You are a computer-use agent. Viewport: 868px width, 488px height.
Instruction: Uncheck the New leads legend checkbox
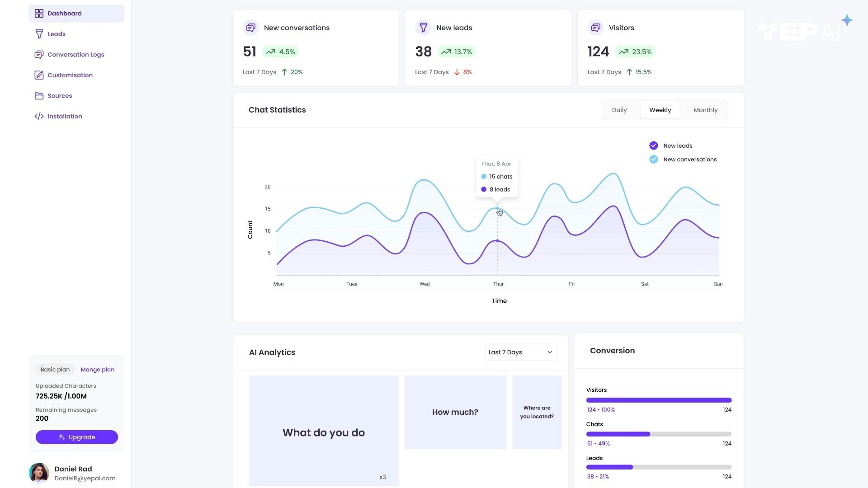(x=653, y=145)
